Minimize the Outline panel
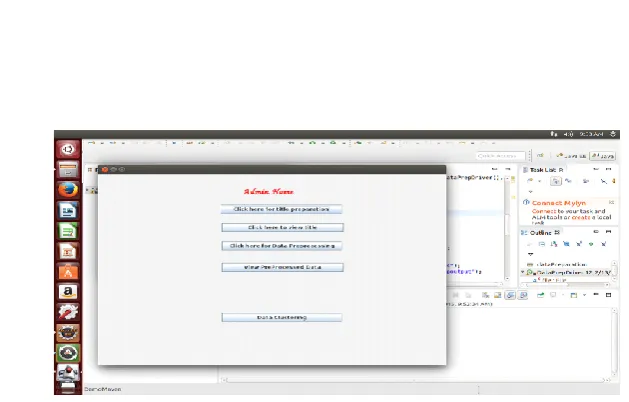The width and height of the screenshot is (629, 402). click(596, 232)
